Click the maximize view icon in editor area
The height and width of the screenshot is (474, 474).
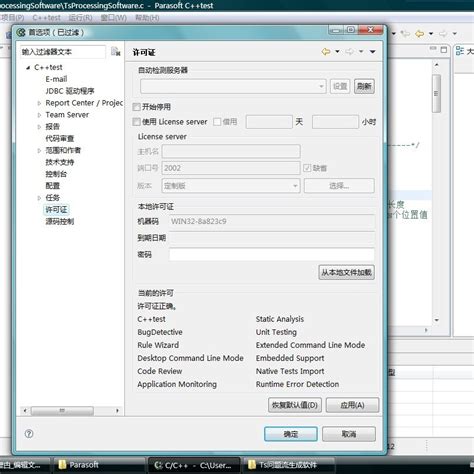(444, 50)
